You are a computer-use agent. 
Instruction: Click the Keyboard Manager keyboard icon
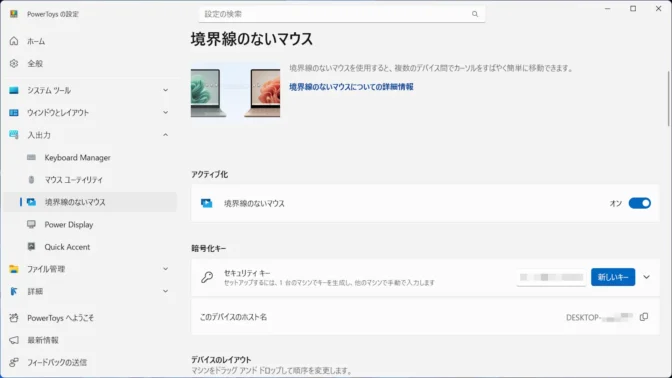(31, 157)
